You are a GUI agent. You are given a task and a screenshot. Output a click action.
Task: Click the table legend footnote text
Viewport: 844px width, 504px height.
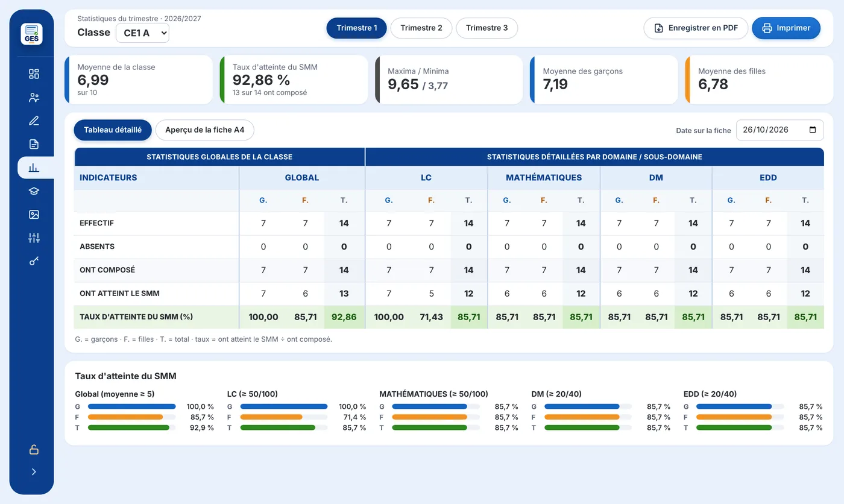tap(204, 339)
